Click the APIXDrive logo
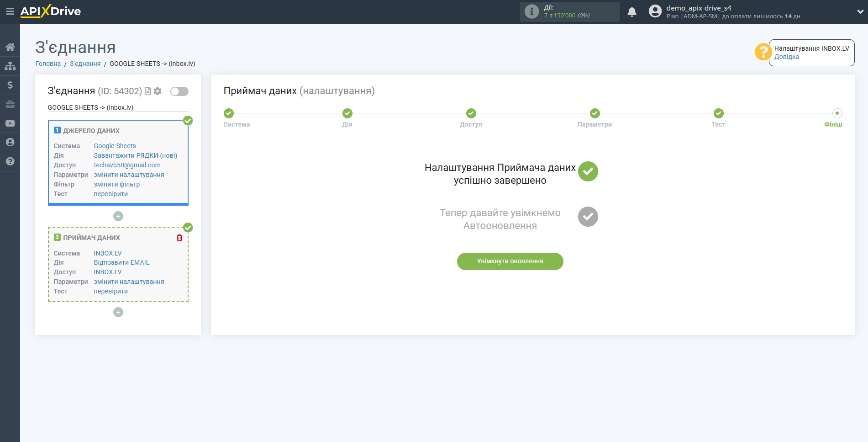The width and height of the screenshot is (868, 442). coord(51,11)
